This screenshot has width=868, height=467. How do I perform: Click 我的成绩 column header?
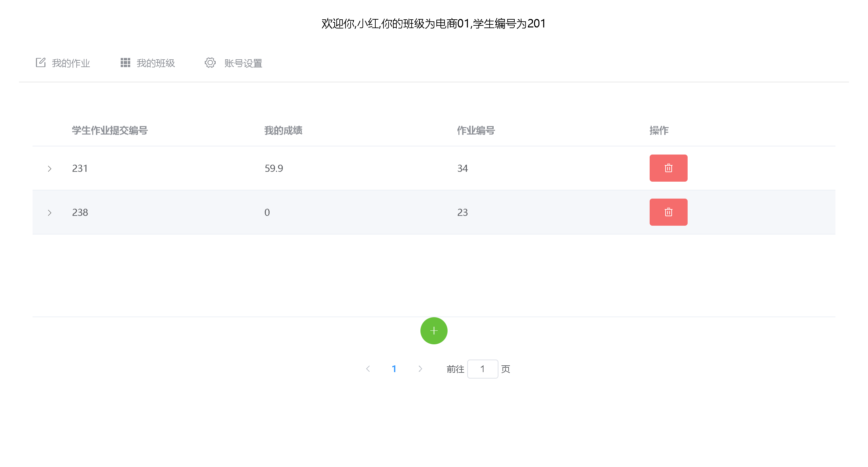pyautogui.click(x=283, y=130)
